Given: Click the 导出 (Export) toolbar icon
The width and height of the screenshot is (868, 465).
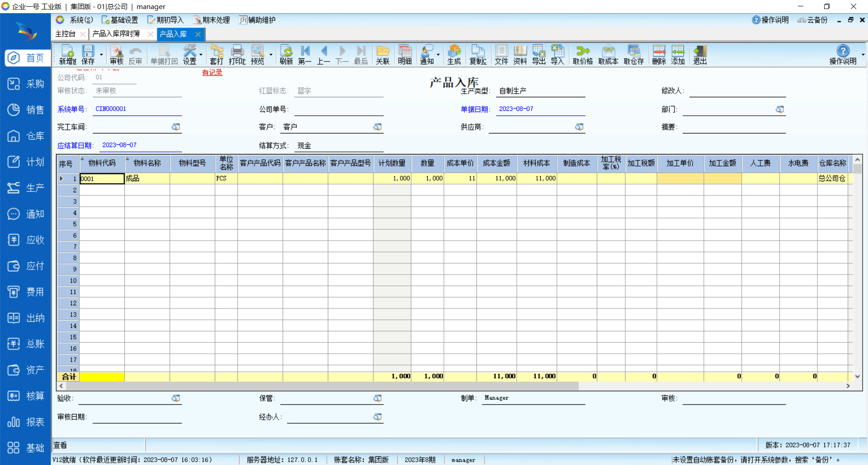Looking at the screenshot, I should point(538,55).
